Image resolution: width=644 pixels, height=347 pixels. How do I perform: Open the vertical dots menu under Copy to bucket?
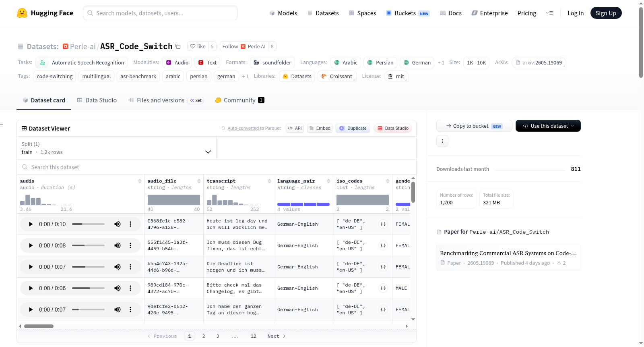pos(442,141)
